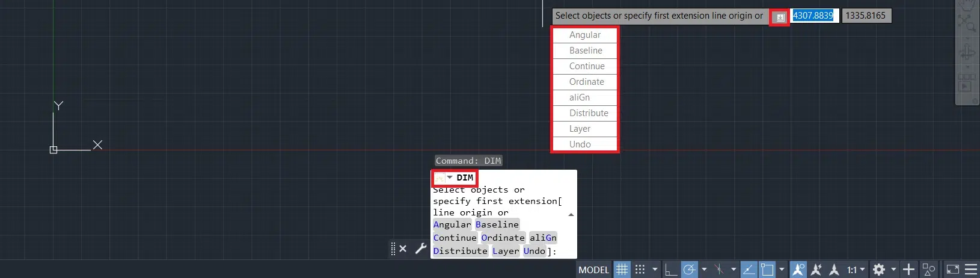This screenshot has width=980, height=278.
Task: Click the 2D object snap square icon
Action: [x=767, y=270]
